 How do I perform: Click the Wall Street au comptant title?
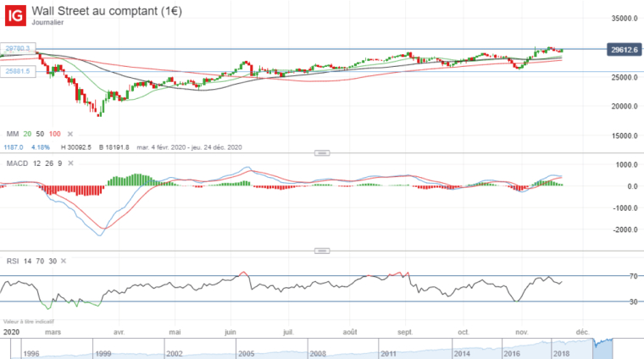pyautogui.click(x=107, y=11)
